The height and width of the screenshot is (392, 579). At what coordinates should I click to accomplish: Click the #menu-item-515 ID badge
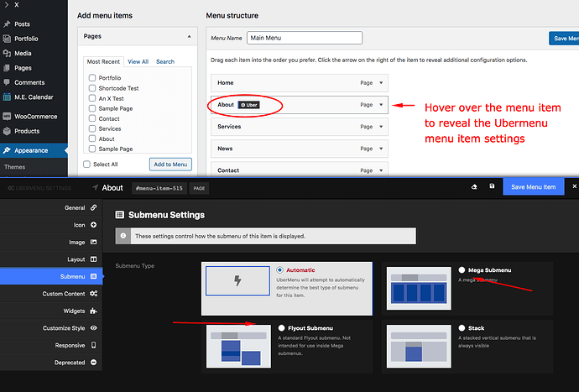pyautogui.click(x=159, y=188)
